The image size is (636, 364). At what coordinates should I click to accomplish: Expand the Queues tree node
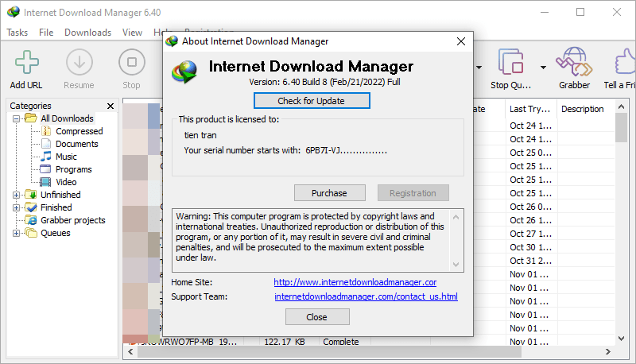(16, 233)
